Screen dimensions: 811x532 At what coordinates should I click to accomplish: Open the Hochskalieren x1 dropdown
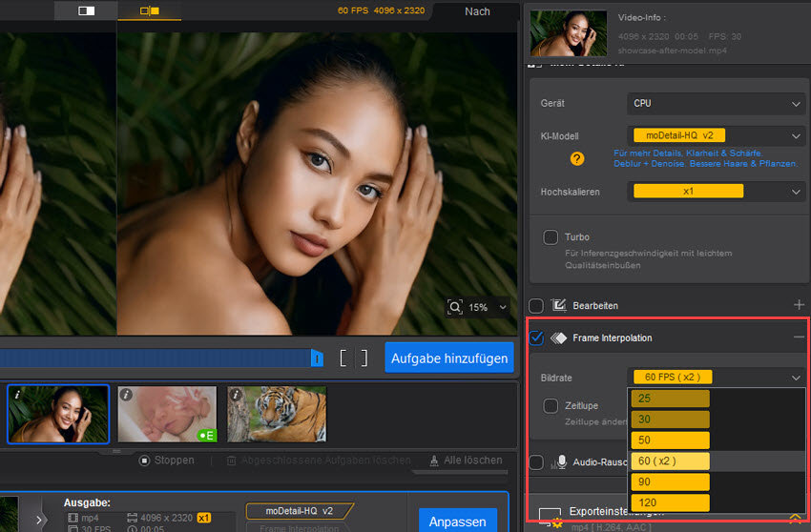coord(717,192)
